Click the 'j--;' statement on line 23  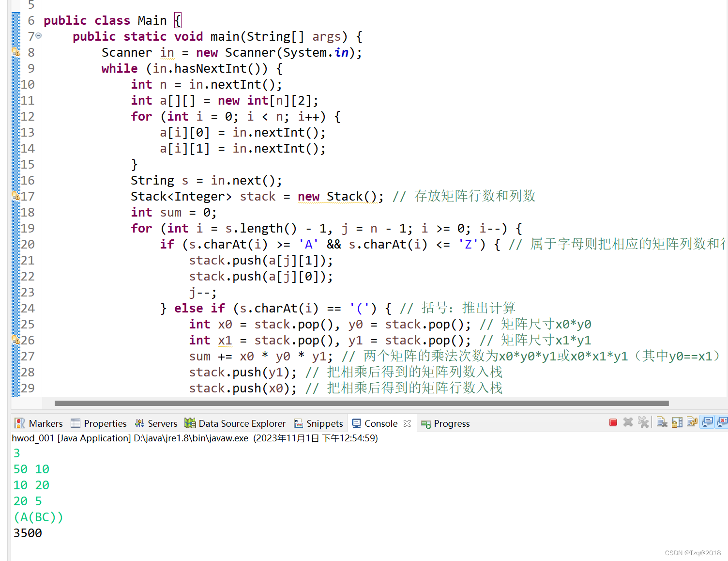tap(203, 292)
